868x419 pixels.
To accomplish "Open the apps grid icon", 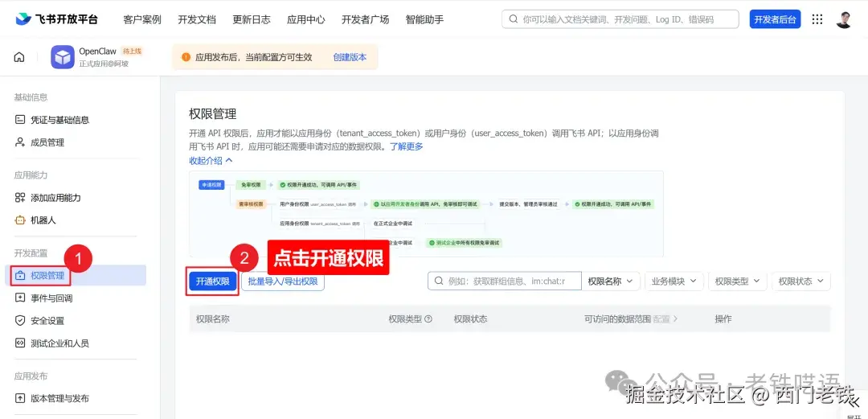I will [817, 19].
